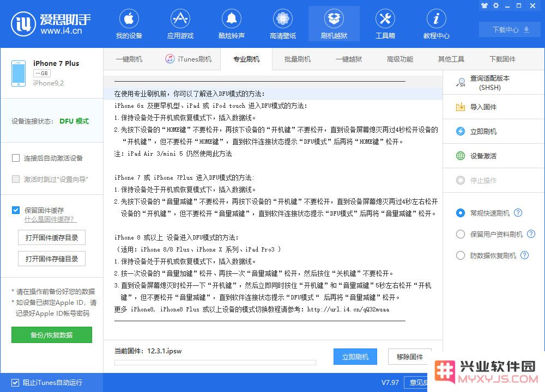The image size is (545, 392).
Task: Open help for 保留用户资料刷机
Action: click(x=531, y=234)
